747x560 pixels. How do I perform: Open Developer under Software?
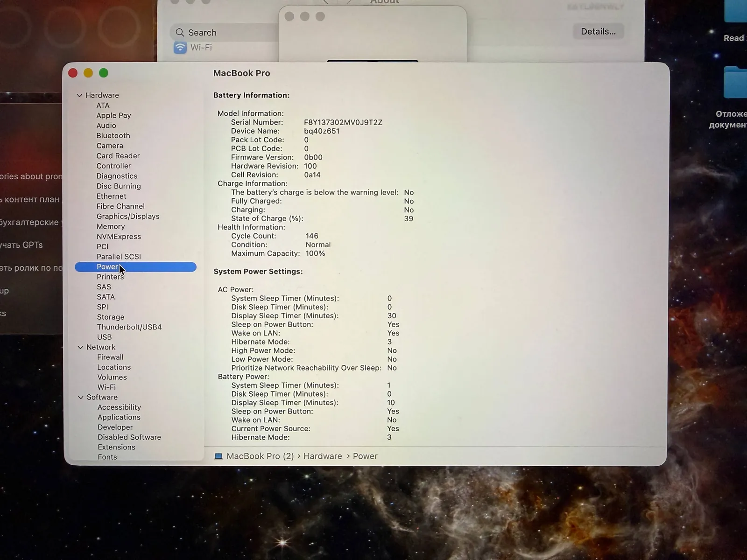coord(115,427)
